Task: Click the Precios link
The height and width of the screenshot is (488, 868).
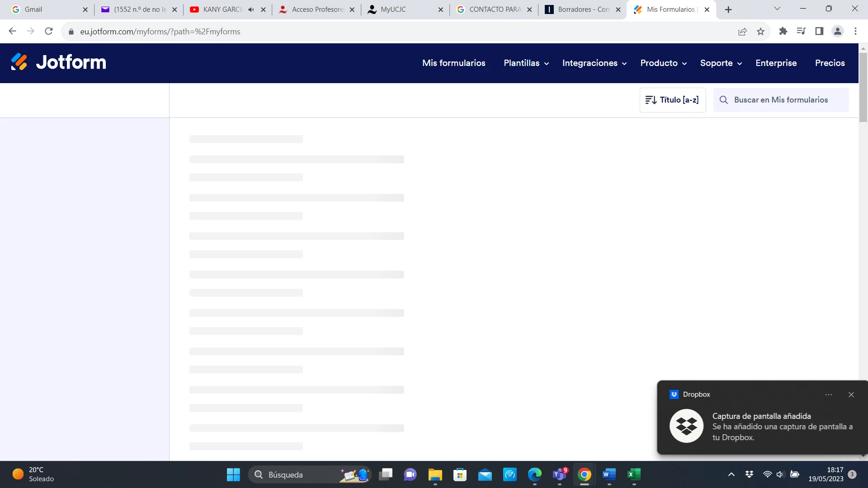Action: 830,63
